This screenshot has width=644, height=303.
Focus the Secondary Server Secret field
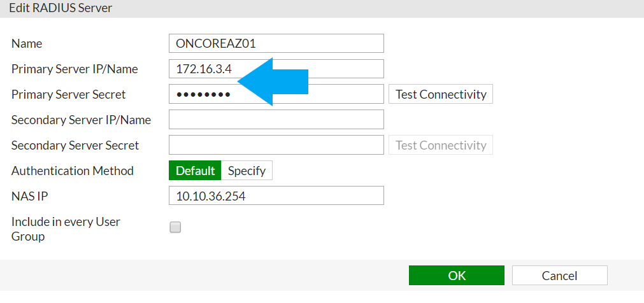[276, 145]
